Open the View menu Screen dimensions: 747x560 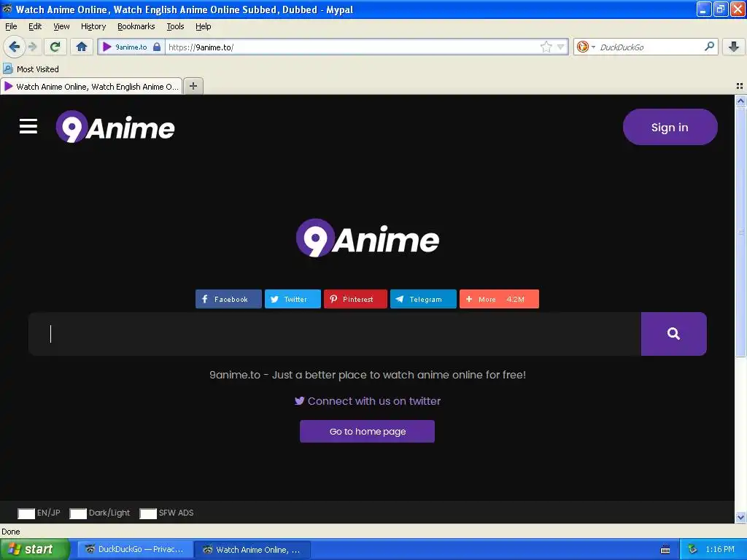(x=61, y=26)
